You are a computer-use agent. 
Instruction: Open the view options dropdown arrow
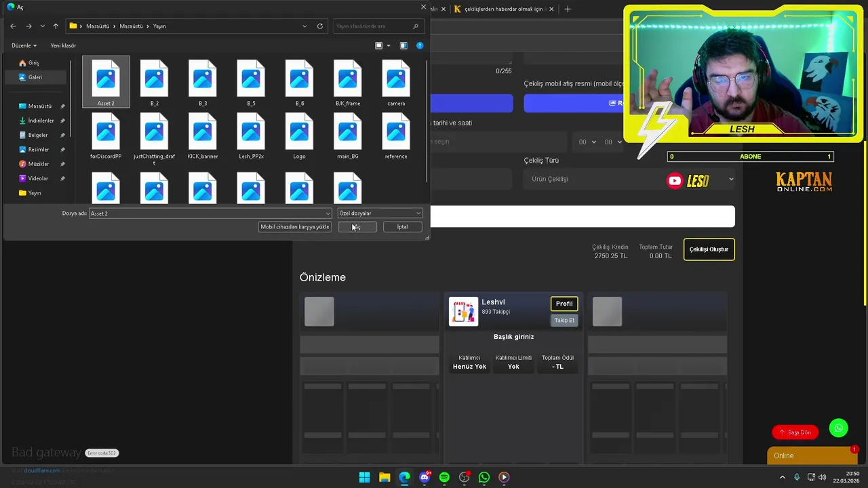click(389, 45)
